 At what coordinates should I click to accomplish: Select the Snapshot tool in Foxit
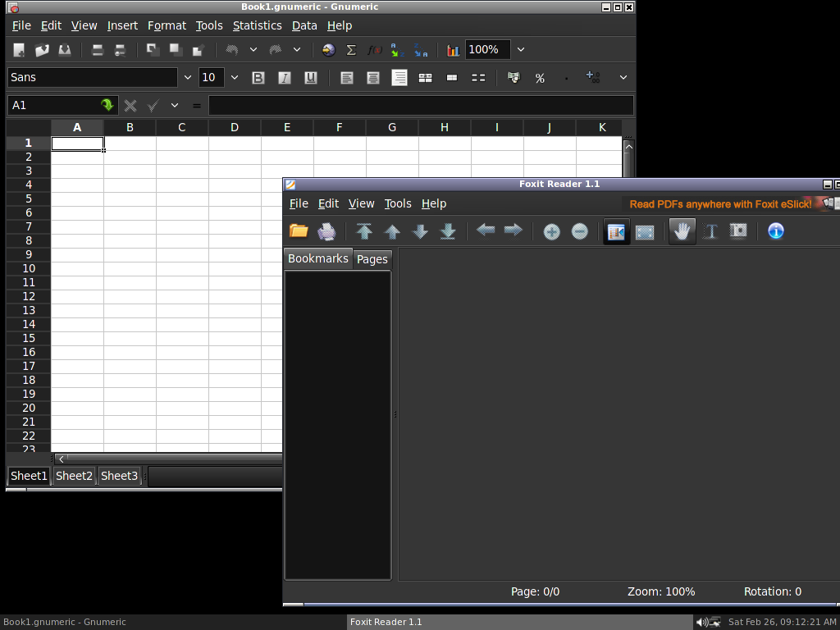point(738,231)
